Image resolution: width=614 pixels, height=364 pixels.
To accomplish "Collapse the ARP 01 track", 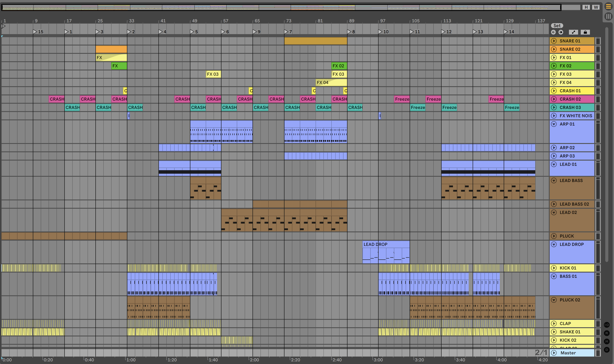I will pos(554,124).
